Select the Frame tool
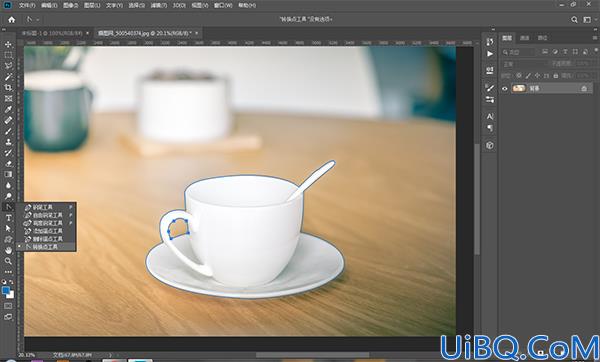Viewport: 600px width, 362px height. 8,98
